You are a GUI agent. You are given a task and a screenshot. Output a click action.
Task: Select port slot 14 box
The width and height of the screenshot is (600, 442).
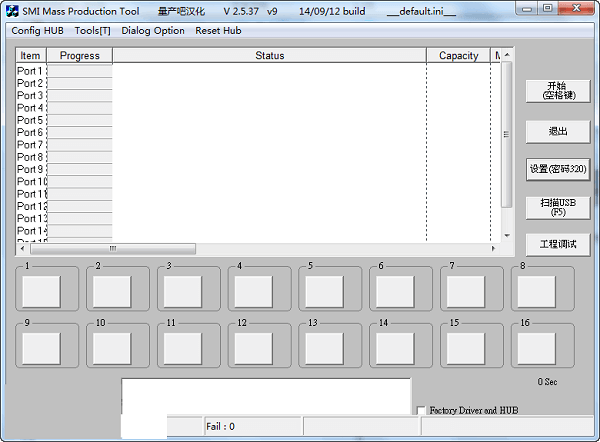click(x=396, y=347)
